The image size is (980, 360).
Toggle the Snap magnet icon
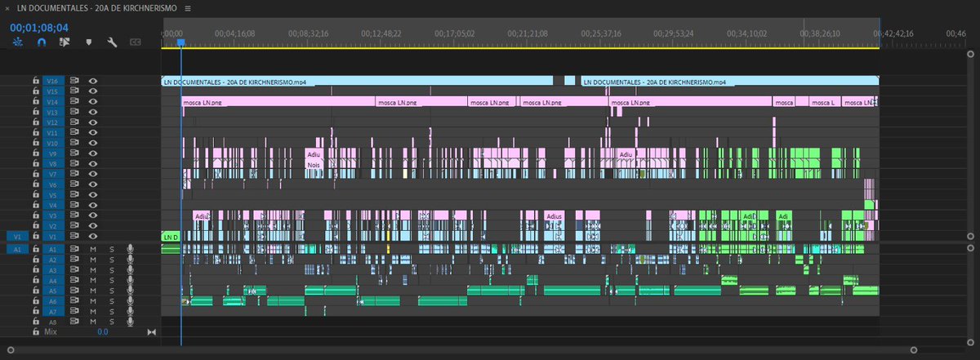[x=42, y=42]
